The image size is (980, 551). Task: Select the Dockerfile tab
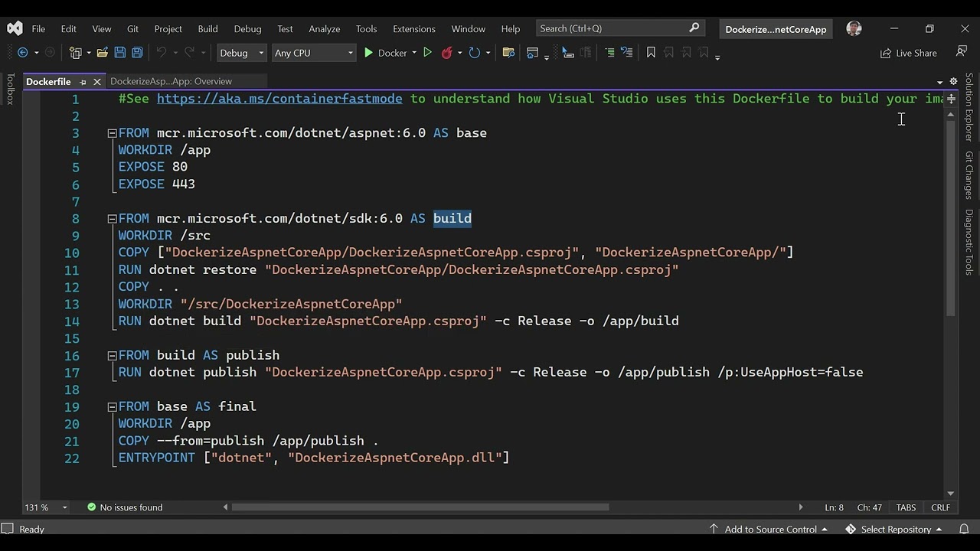click(48, 81)
